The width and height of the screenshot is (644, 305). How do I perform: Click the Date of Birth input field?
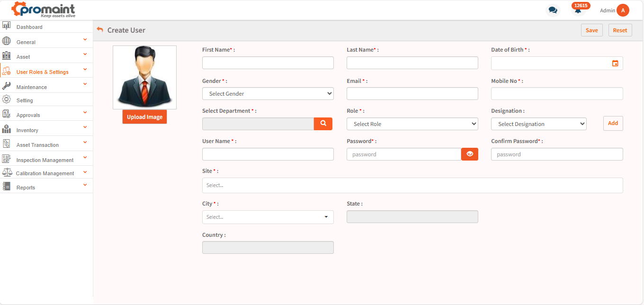tap(557, 63)
